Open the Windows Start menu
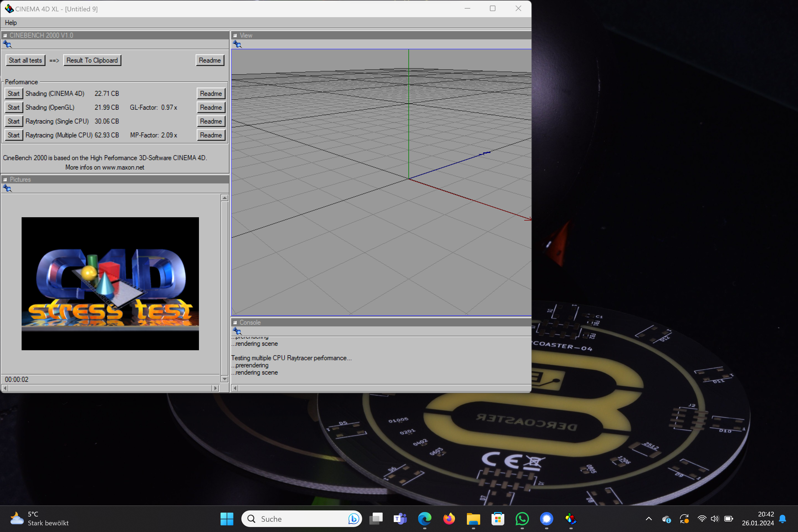 tap(227, 519)
